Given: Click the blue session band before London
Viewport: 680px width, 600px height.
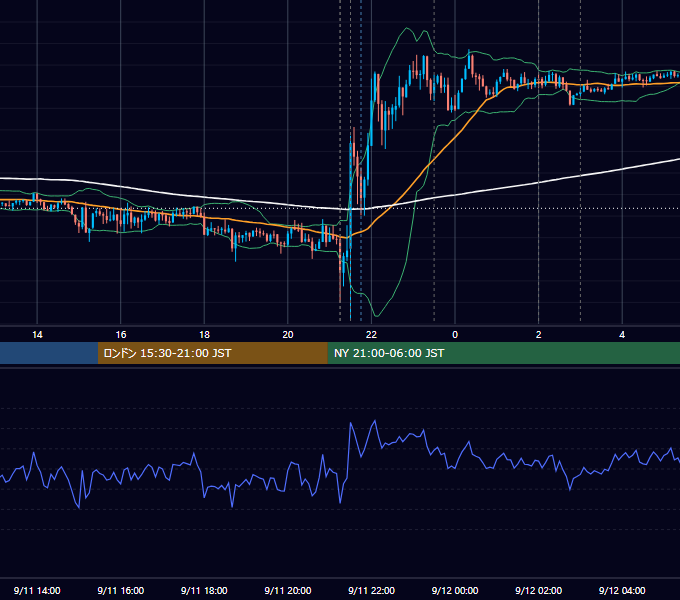Looking at the screenshot, I should (49, 353).
